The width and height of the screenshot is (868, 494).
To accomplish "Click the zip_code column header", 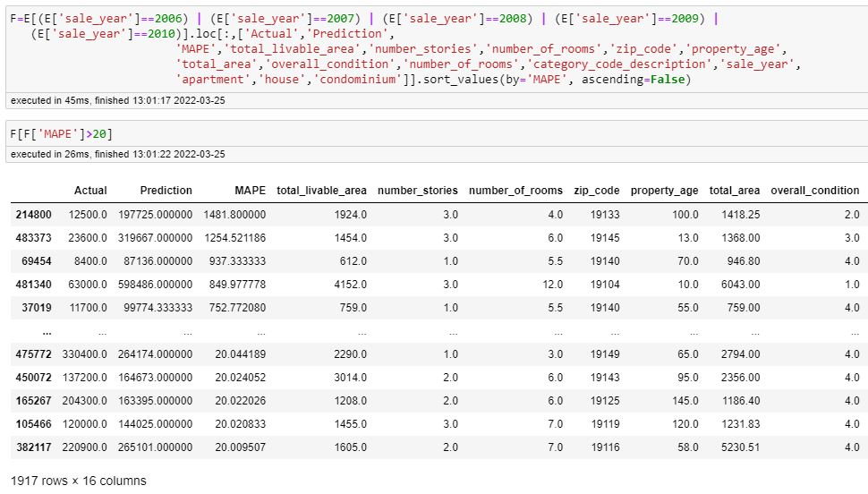I will [597, 191].
